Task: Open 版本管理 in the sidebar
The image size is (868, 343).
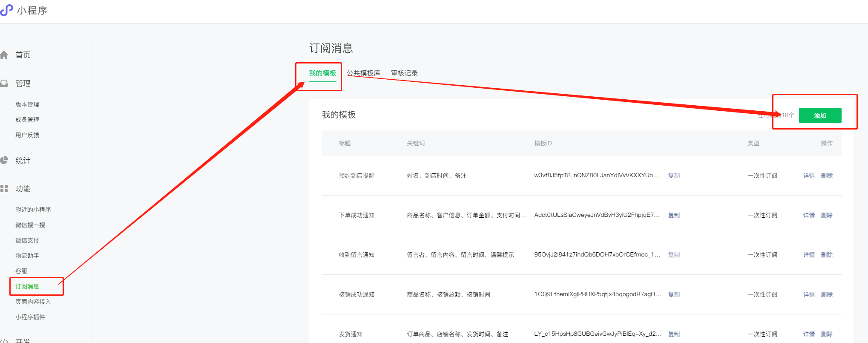Action: [27, 104]
